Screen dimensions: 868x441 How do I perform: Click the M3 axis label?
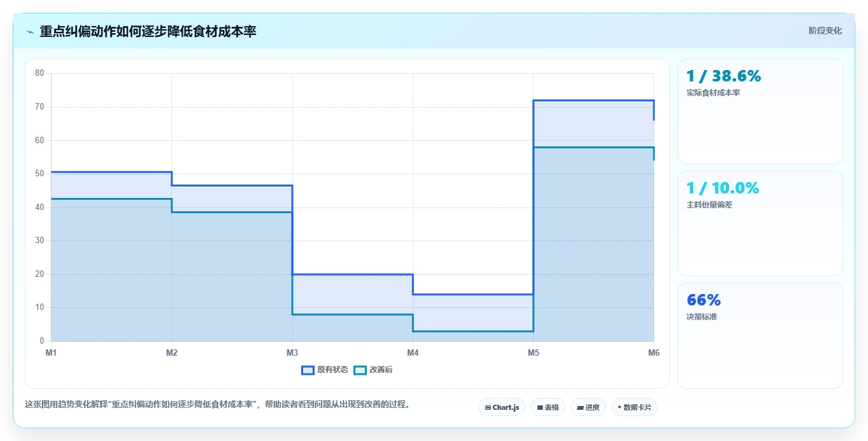(292, 353)
